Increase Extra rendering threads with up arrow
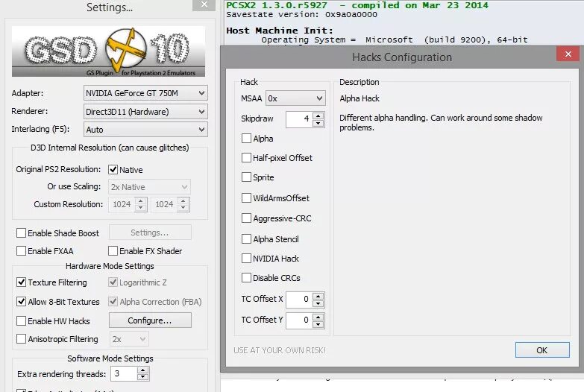584x392 pixels. click(x=143, y=370)
